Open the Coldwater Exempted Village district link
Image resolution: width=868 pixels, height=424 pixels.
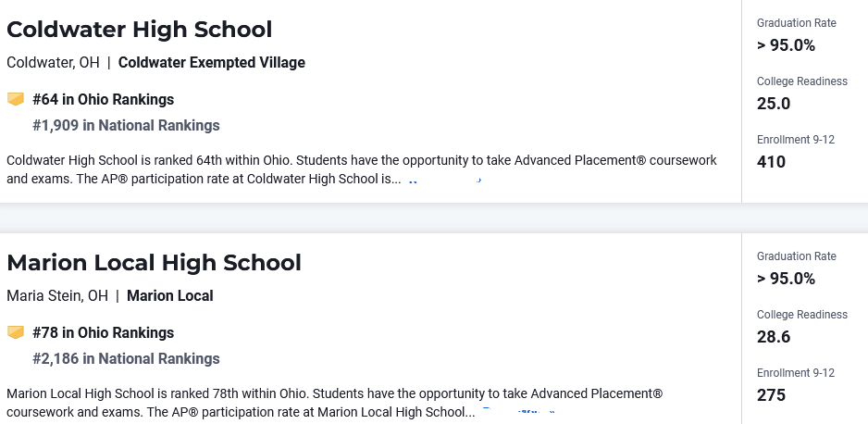[x=212, y=63]
